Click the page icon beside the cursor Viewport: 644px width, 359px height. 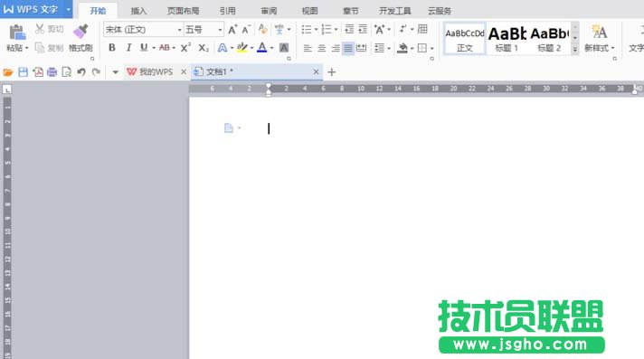pos(229,128)
